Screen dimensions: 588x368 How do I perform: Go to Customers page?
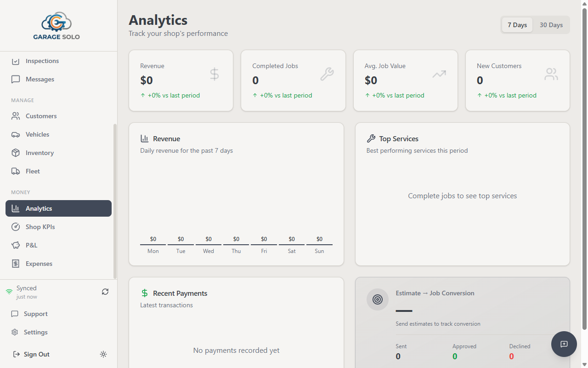[x=58, y=116]
